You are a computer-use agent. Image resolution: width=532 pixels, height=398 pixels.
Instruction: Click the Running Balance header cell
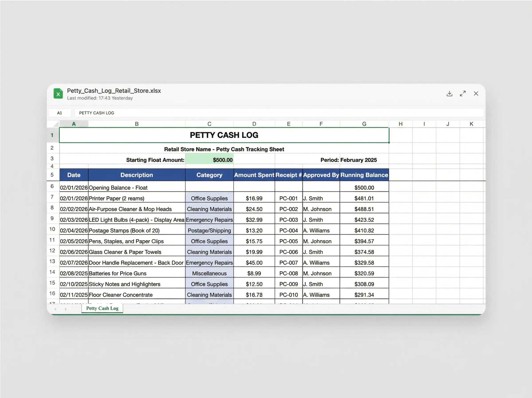[x=364, y=175]
